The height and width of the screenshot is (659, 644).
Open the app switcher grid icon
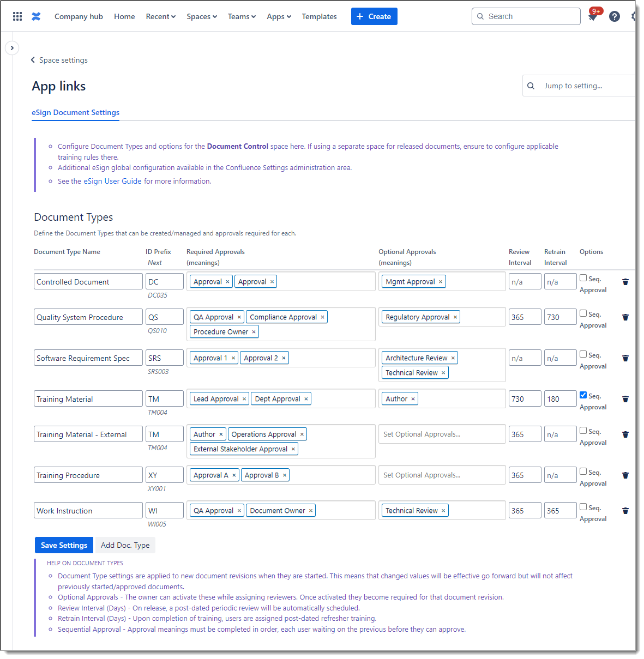point(17,16)
